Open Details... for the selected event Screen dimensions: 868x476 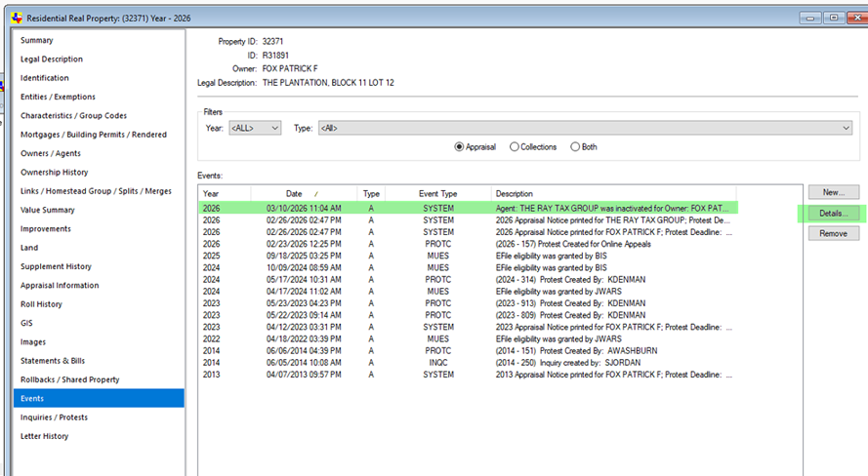pyautogui.click(x=833, y=214)
